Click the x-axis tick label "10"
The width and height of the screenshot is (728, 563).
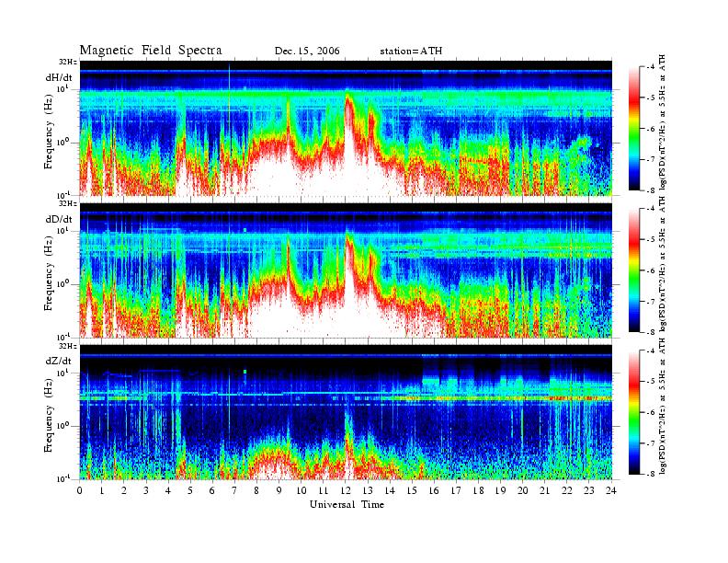(x=301, y=491)
